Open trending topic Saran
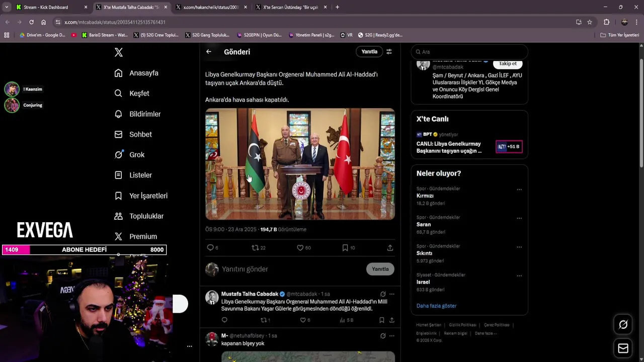Image resolution: width=644 pixels, height=362 pixels. [423, 224]
